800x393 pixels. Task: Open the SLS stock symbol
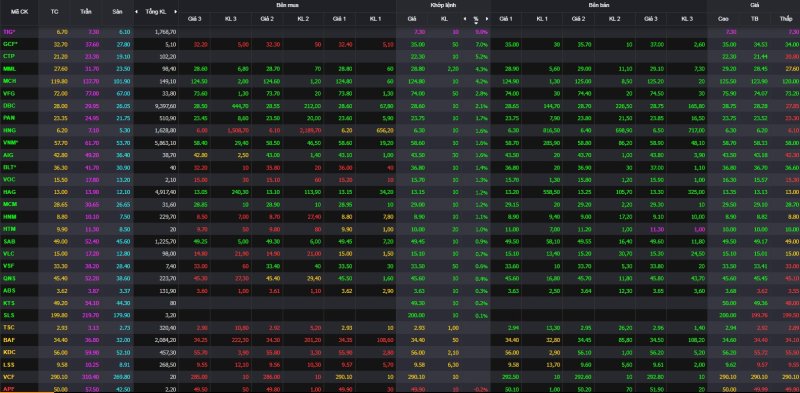pyautogui.click(x=8, y=315)
